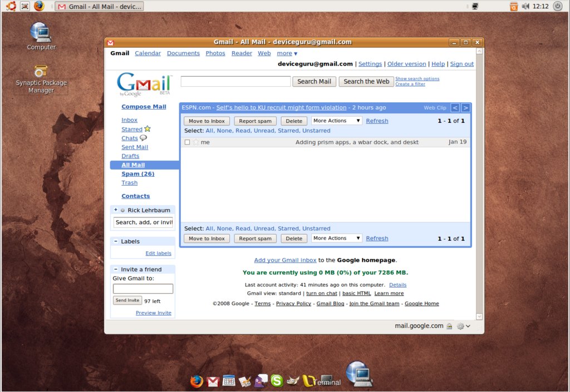Image resolution: width=570 pixels, height=392 pixels.
Task: Click the Send Invite button
Action: pos(127,300)
